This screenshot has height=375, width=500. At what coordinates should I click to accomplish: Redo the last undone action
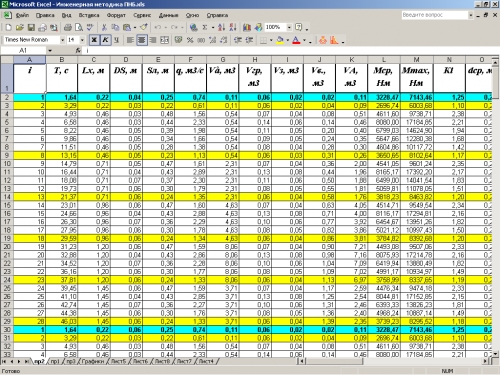click(x=174, y=27)
